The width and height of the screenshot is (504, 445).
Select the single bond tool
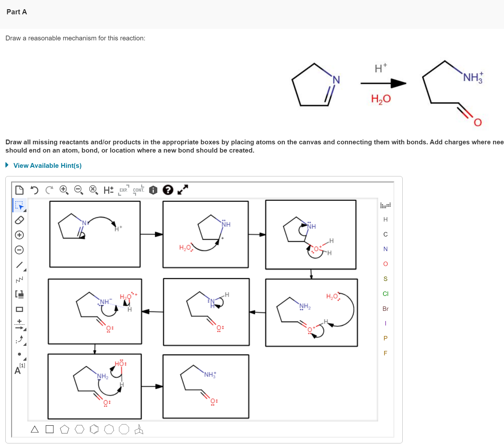pyautogui.click(x=19, y=265)
